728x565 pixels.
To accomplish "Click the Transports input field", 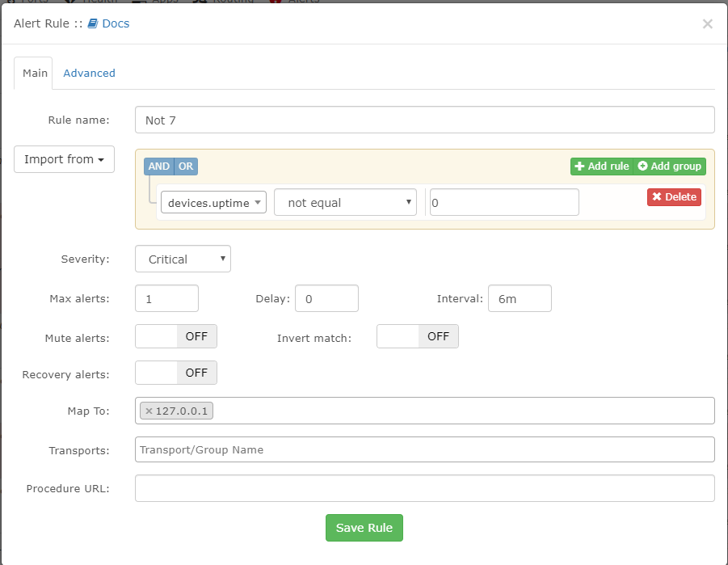I will tap(424, 449).
